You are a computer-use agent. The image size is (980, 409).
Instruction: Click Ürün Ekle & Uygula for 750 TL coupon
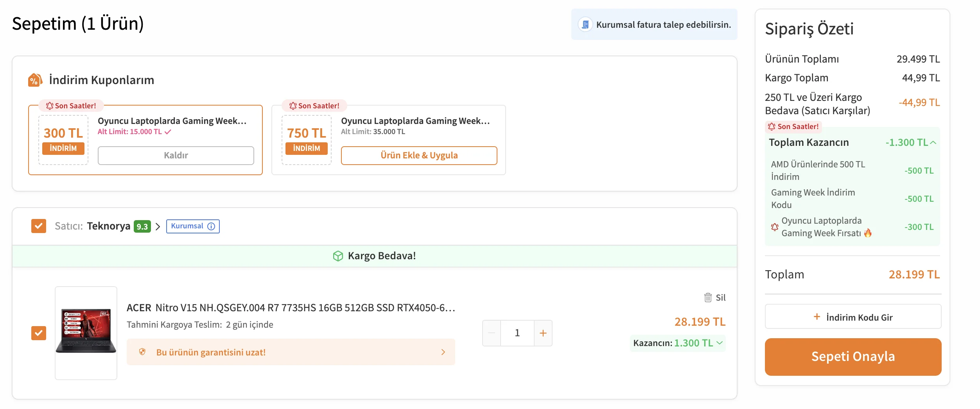click(x=419, y=156)
